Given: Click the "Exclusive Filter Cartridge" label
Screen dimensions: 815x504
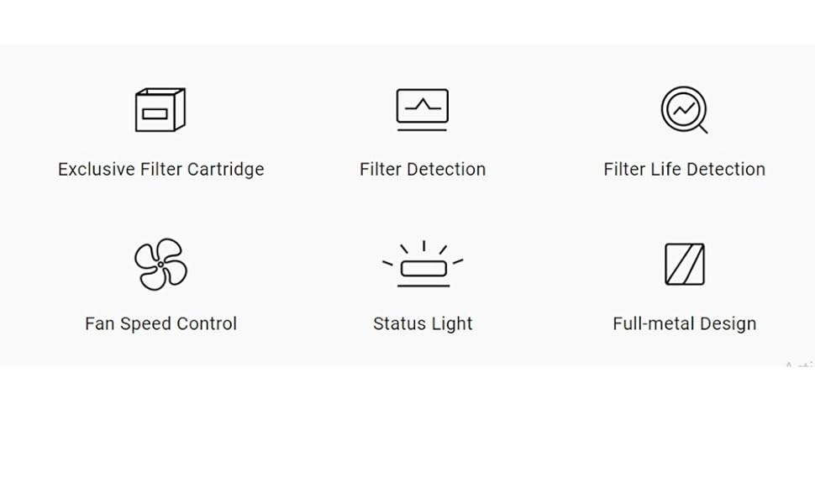Looking at the screenshot, I should 160,169.
